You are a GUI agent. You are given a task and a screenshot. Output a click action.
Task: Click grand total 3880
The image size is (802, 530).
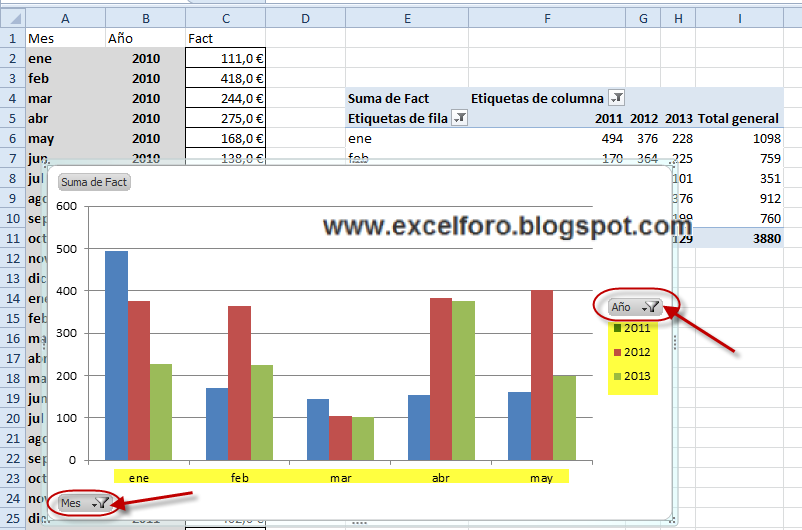pyautogui.click(x=740, y=238)
